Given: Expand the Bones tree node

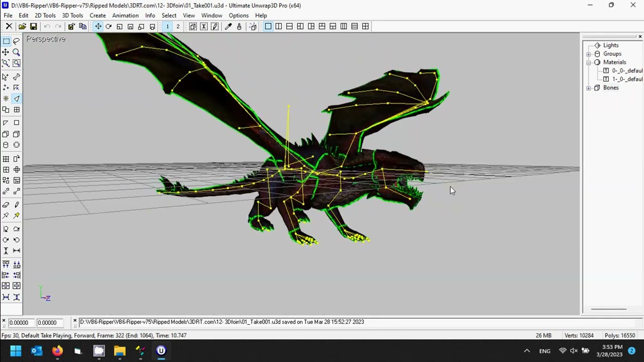Looking at the screenshot, I should tap(589, 88).
